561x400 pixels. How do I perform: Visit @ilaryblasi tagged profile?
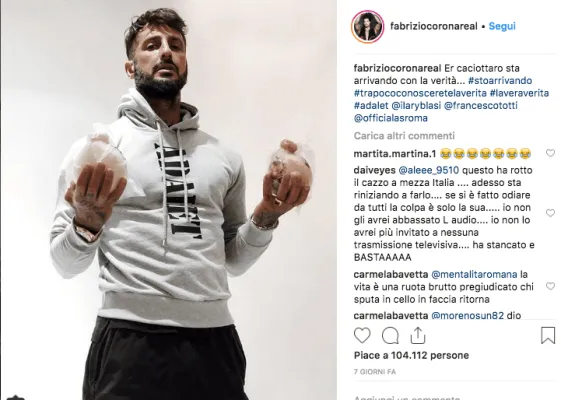pos(416,106)
